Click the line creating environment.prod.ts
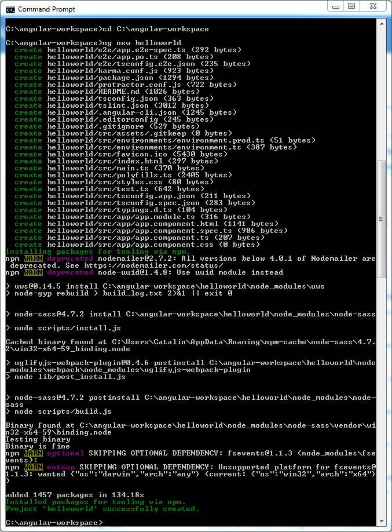 click(165, 140)
